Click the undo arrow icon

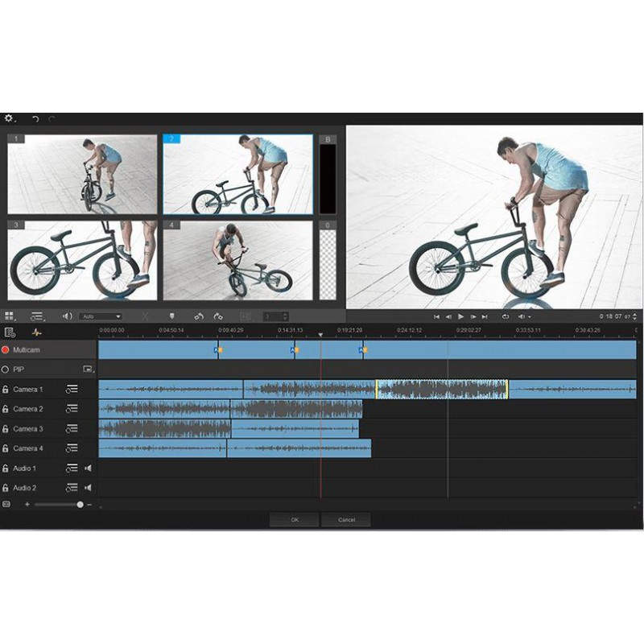[35, 119]
